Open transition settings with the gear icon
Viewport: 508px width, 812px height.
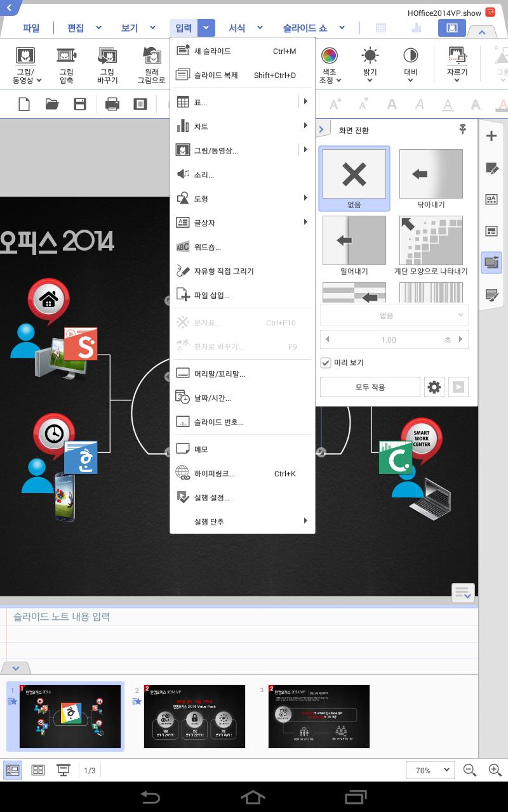pos(434,386)
